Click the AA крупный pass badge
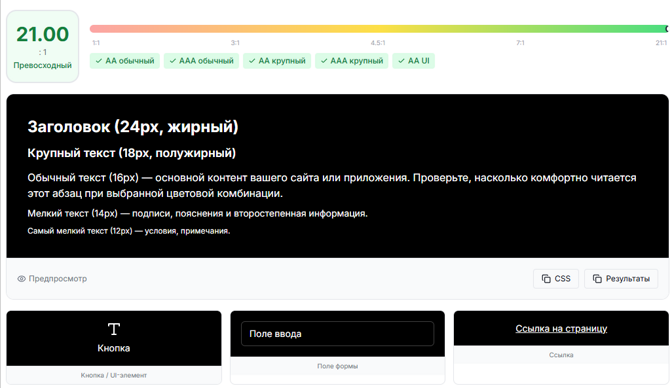Viewport: 672px width, 388px height. tap(277, 61)
